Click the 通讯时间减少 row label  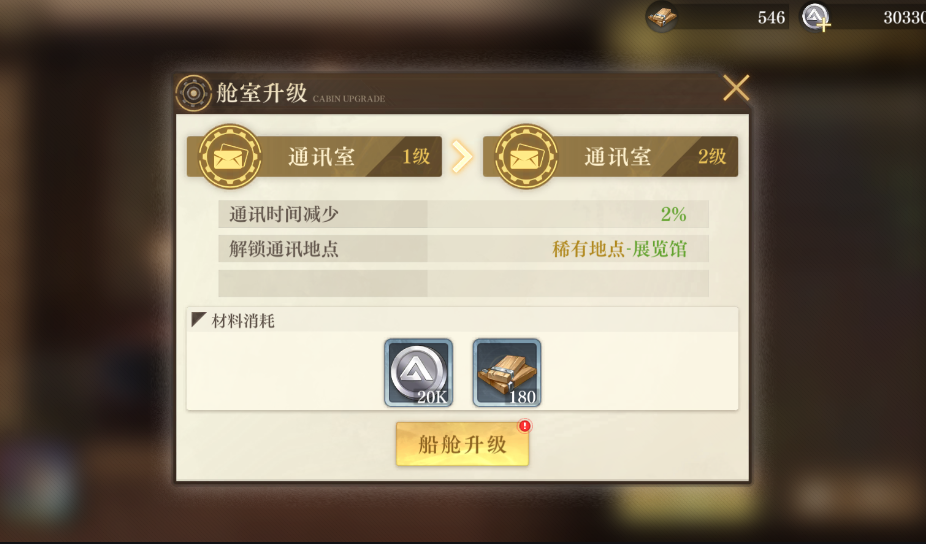click(x=284, y=214)
